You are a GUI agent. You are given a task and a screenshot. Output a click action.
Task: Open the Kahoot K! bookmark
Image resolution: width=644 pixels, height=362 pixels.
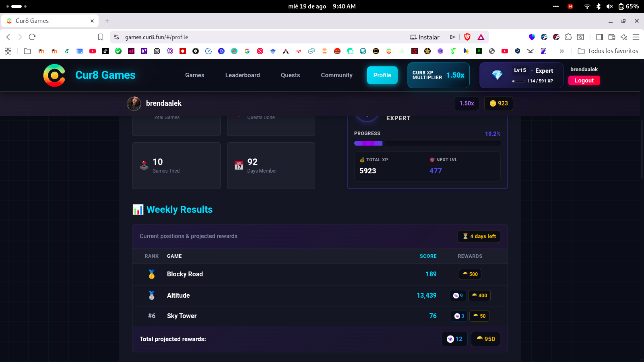(x=144, y=51)
